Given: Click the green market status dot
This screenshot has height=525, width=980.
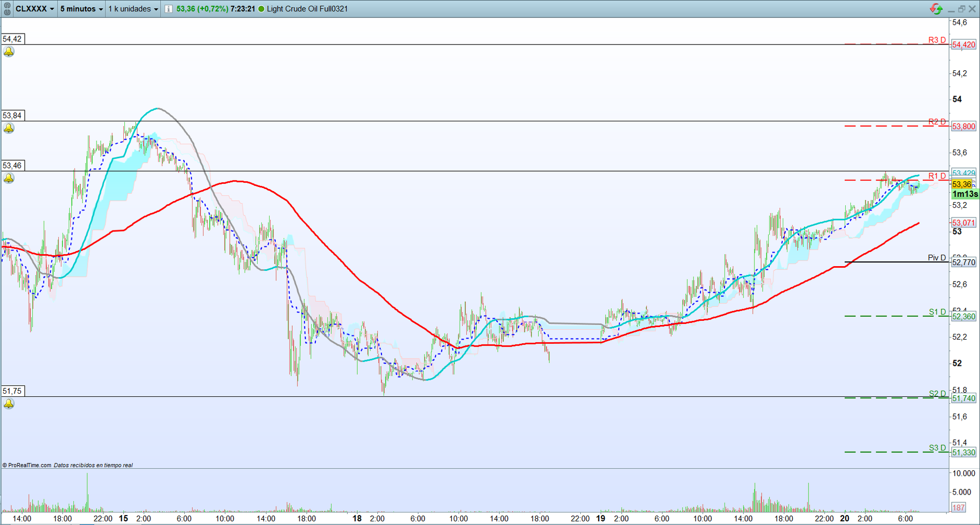Looking at the screenshot, I should click(x=261, y=9).
